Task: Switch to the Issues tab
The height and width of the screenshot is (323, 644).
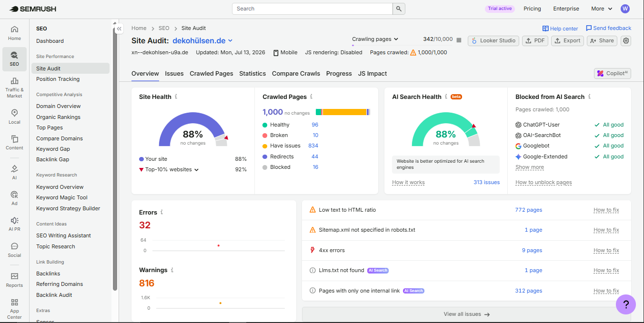Action: [x=174, y=73]
